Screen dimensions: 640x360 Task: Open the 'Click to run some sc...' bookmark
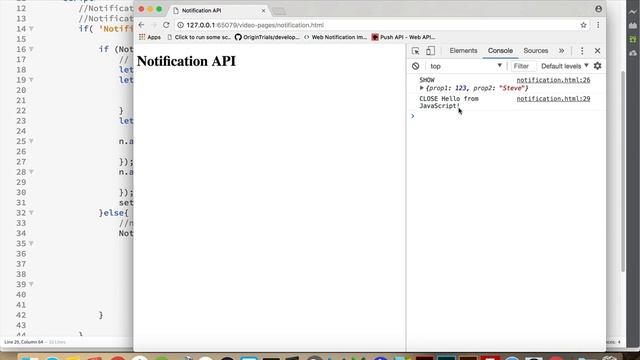(x=199, y=37)
